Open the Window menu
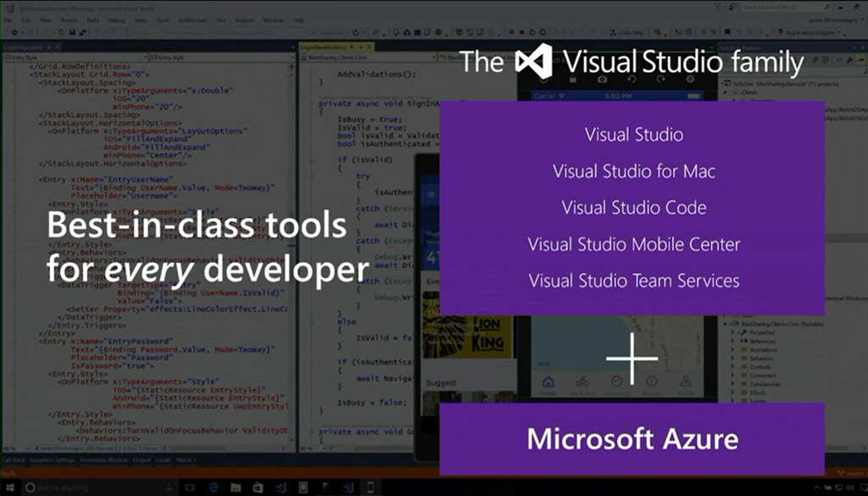The width and height of the screenshot is (868, 496). (273, 20)
